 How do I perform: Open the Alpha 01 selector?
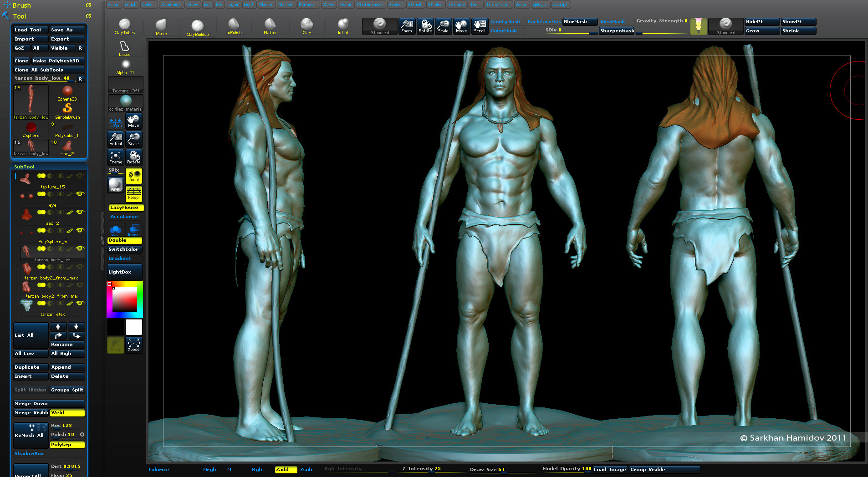pyautogui.click(x=125, y=67)
